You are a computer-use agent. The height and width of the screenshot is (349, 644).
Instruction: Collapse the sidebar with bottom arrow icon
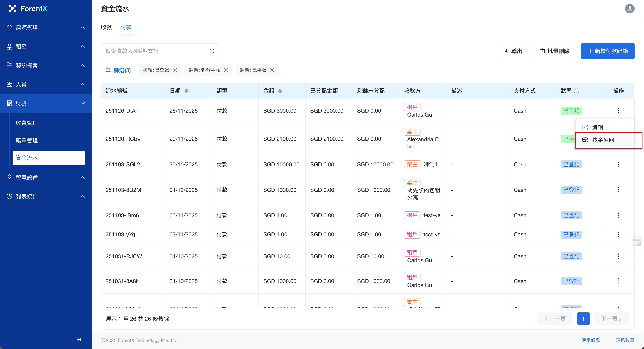click(79, 339)
